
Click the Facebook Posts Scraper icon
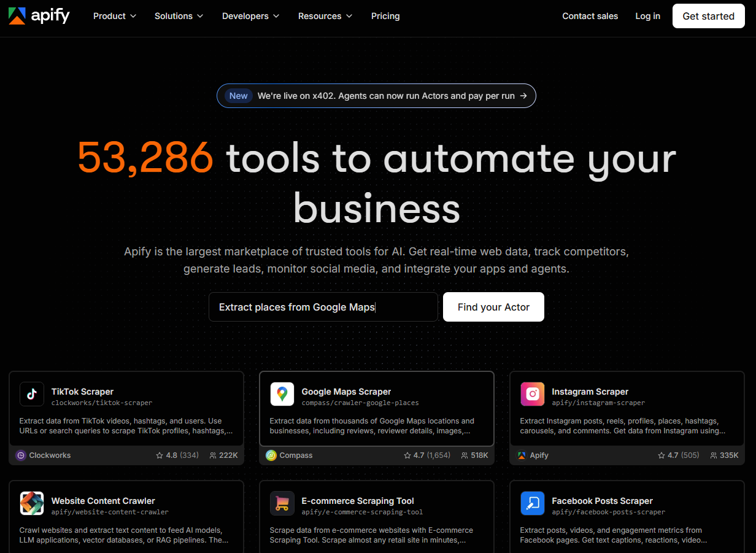coord(533,503)
